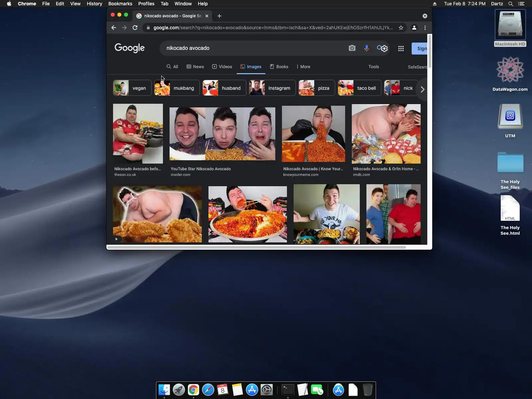The height and width of the screenshot is (399, 532).
Task: Open the knowyourmeme.com image result
Action: (x=314, y=134)
